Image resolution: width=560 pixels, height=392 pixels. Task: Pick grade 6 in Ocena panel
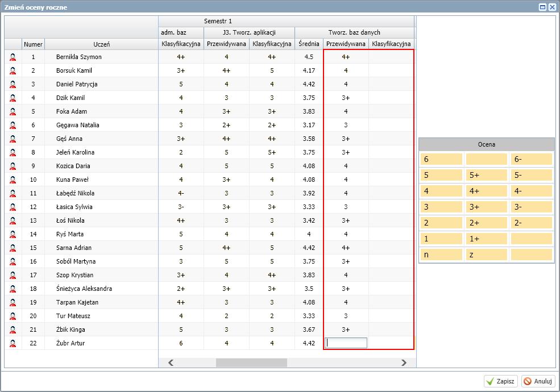coord(441,159)
